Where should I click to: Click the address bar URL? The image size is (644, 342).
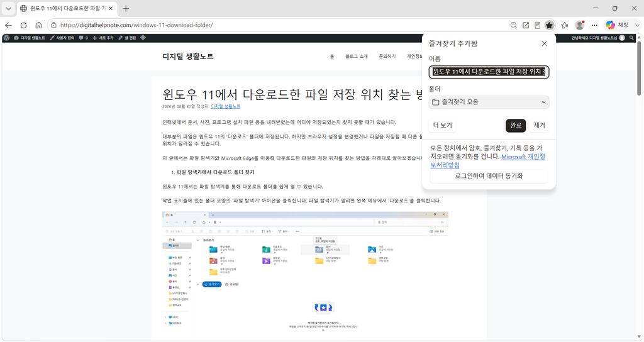pyautogui.click(x=136, y=25)
